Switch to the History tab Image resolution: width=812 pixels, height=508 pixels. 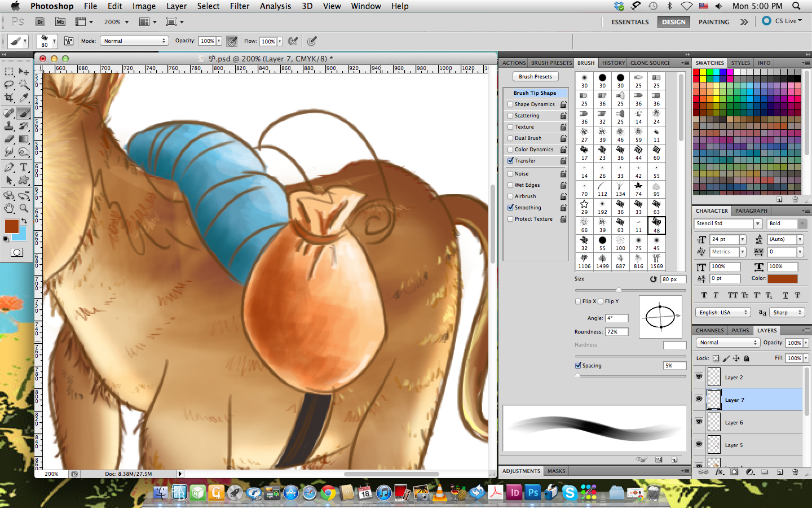613,63
